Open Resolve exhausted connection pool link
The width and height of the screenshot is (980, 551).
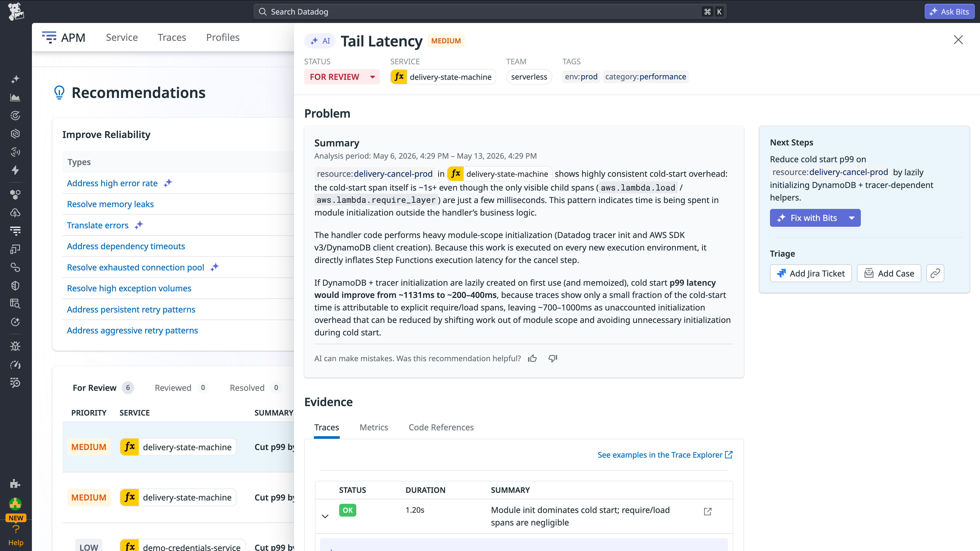[136, 267]
